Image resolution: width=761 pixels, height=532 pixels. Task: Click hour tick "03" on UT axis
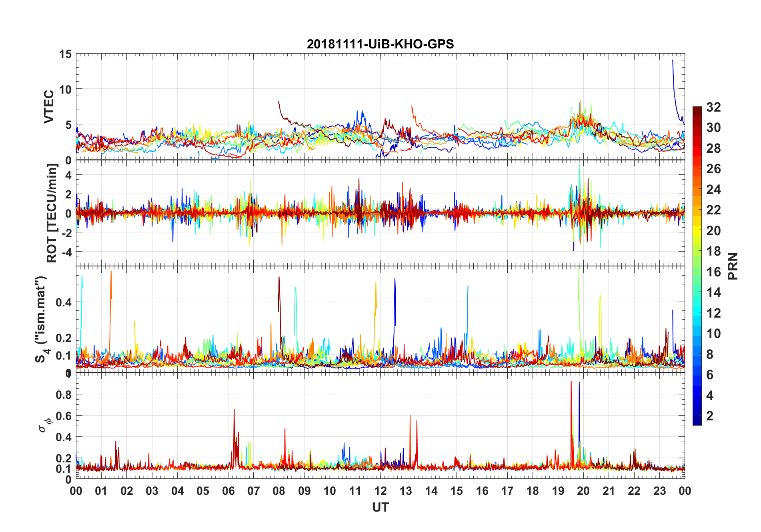(x=152, y=491)
